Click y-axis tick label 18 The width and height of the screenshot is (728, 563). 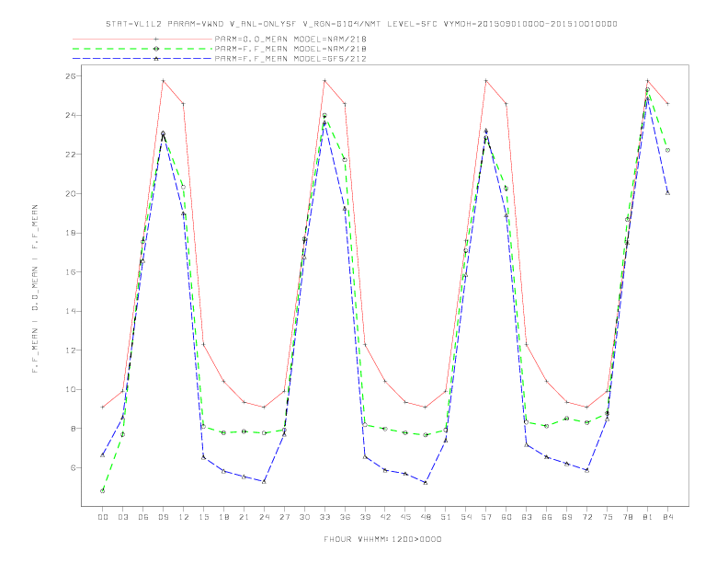pos(71,233)
